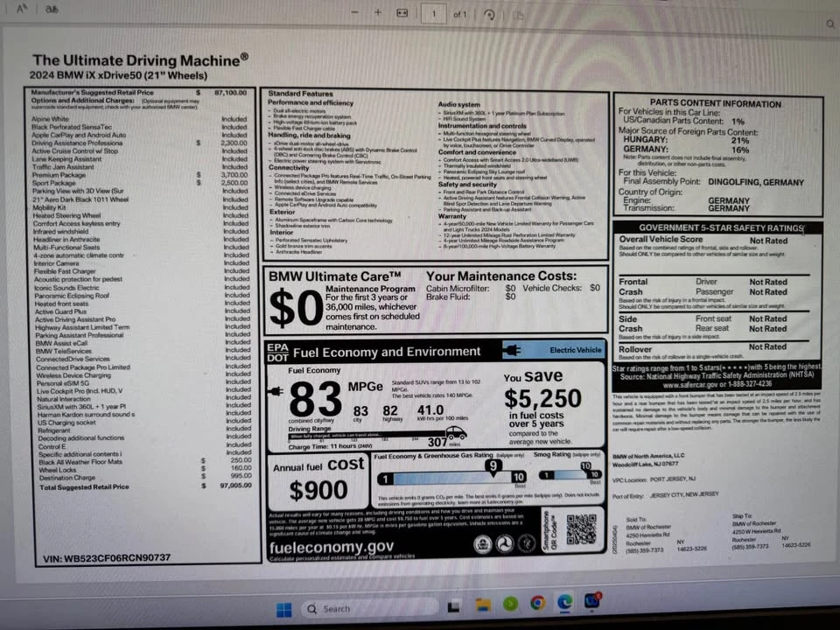The width and height of the screenshot is (840, 630).
Task: Zoom out with the minus button
Action: (354, 12)
